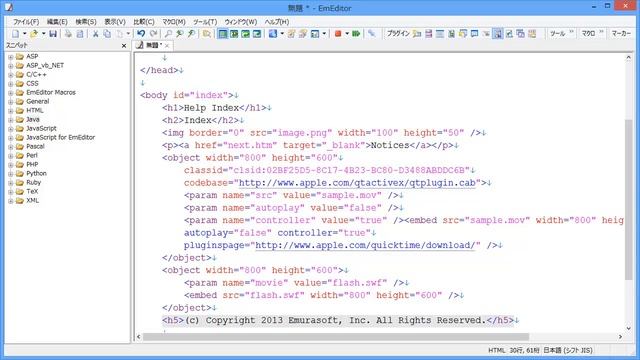Screen dimensions: 640x360
Task: Create a new document with the New icon
Action: coord(15,34)
